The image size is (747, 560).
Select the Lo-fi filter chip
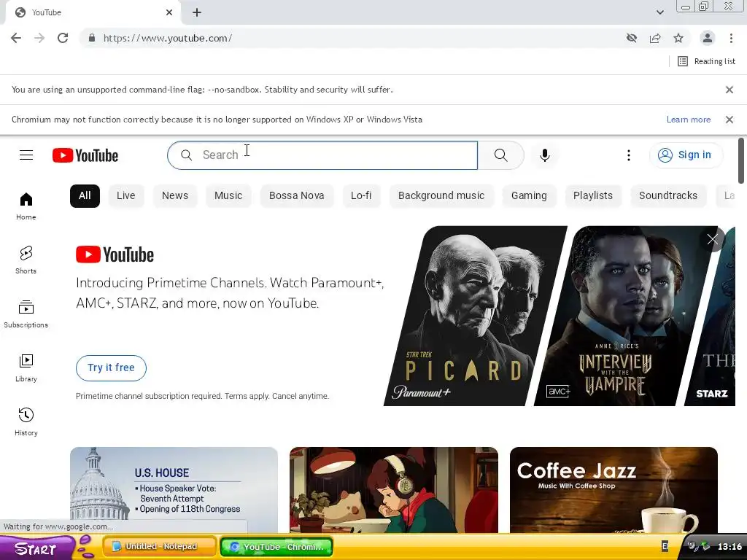(x=361, y=195)
